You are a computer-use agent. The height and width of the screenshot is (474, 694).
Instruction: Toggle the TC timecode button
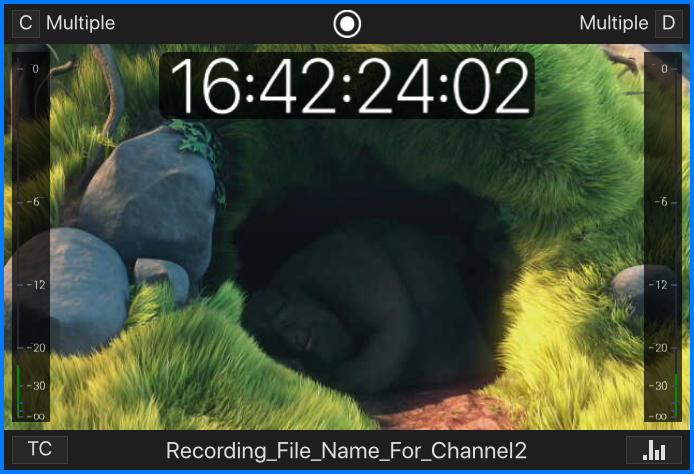click(40, 450)
